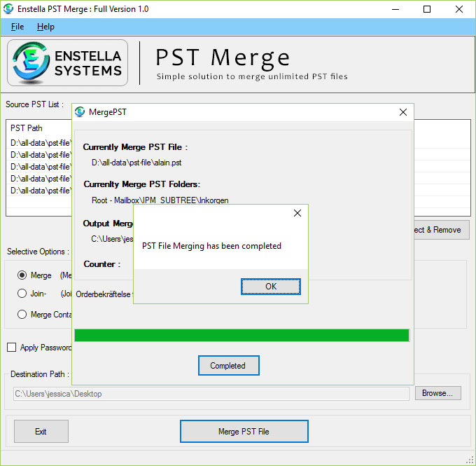Screen dimensions: 476x466
Task: Click the green merge progress bar
Action: 241,336
